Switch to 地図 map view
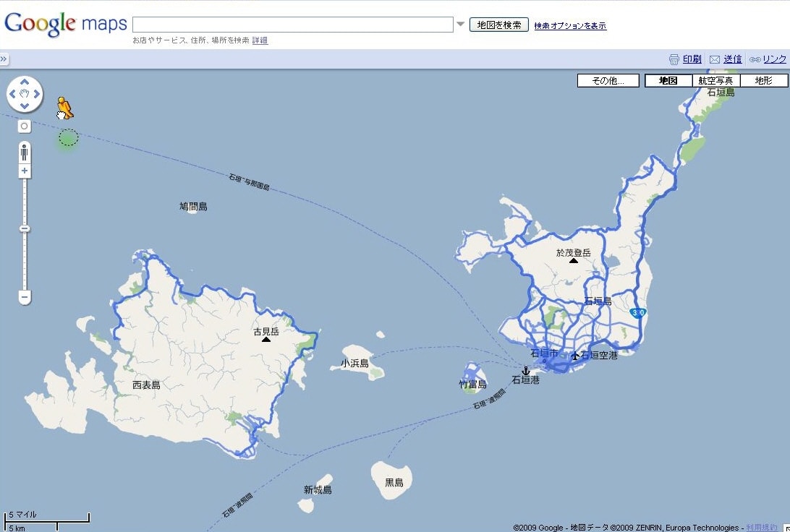790x532 pixels. pyautogui.click(x=668, y=81)
